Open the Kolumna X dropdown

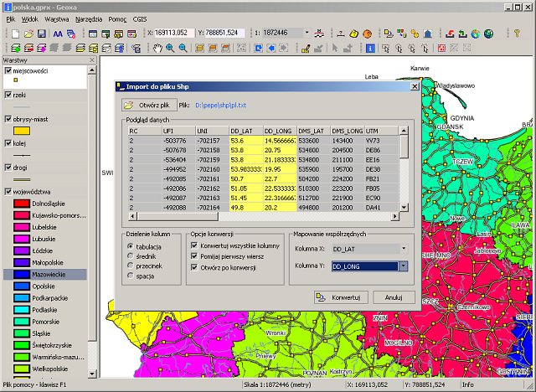(x=404, y=249)
